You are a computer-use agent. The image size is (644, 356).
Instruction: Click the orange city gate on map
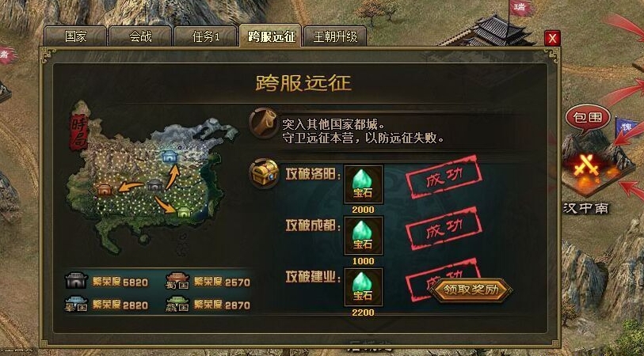[x=105, y=190]
